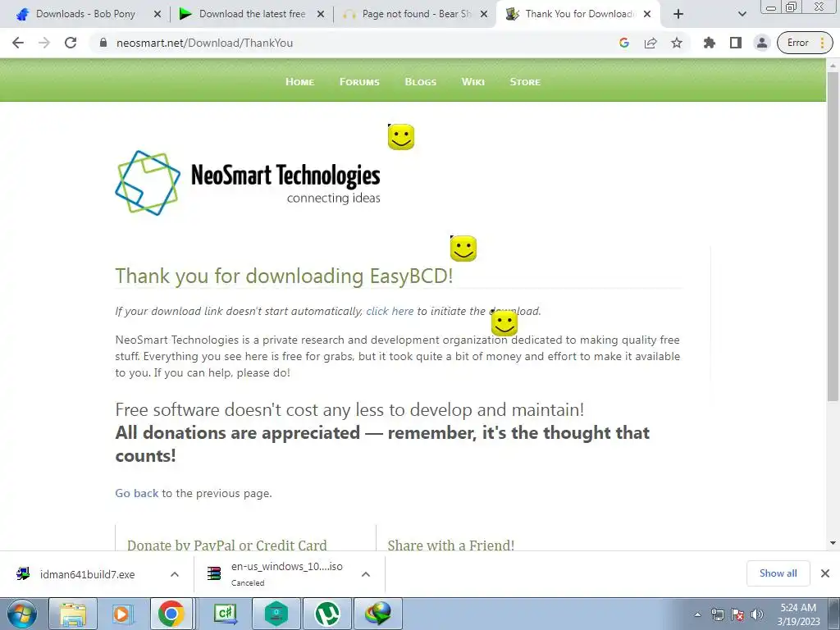The height and width of the screenshot is (630, 840).
Task: Switch to Page not found tab
Action: tap(417, 14)
